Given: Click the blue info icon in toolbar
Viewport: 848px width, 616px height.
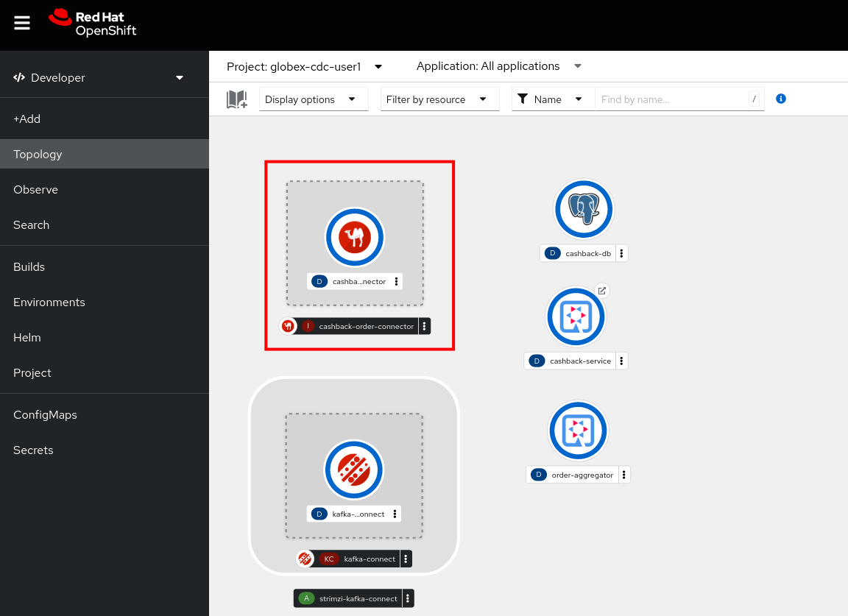Looking at the screenshot, I should (781, 99).
